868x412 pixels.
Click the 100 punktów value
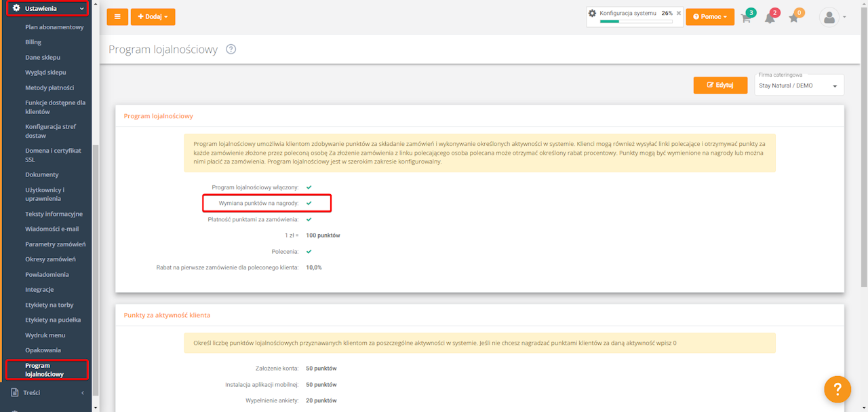pyautogui.click(x=323, y=236)
